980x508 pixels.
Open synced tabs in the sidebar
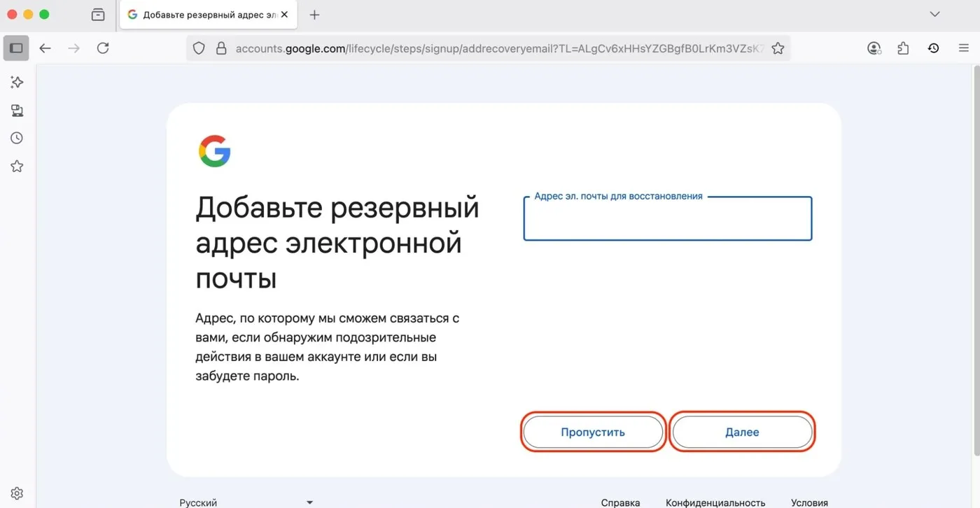(17, 111)
